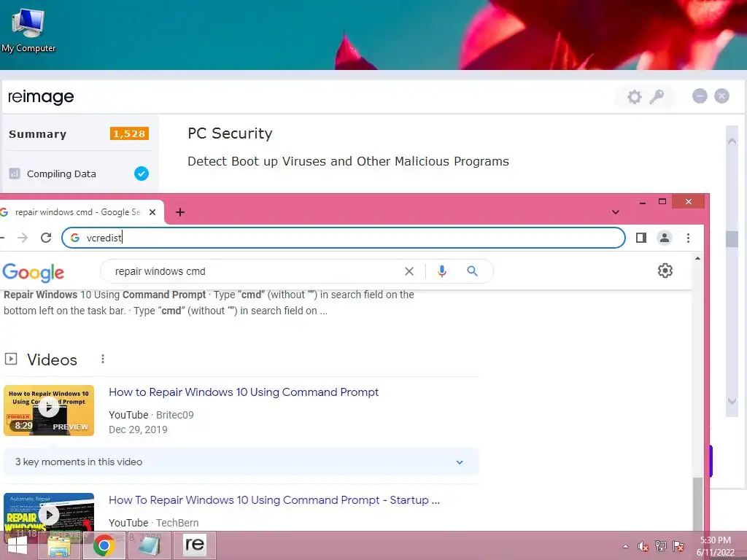Click the Google search magnifier button
This screenshot has height=560, width=747.
[472, 271]
